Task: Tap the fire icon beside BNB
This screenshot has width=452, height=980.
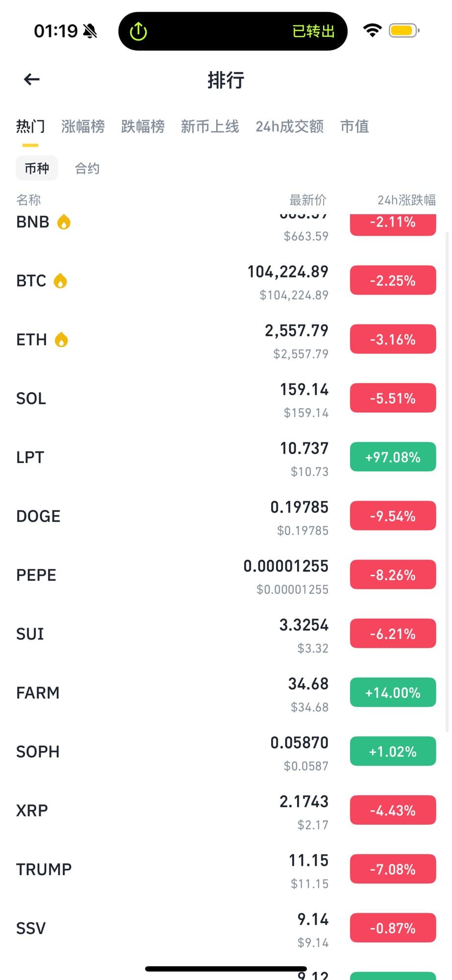Action: (x=64, y=222)
